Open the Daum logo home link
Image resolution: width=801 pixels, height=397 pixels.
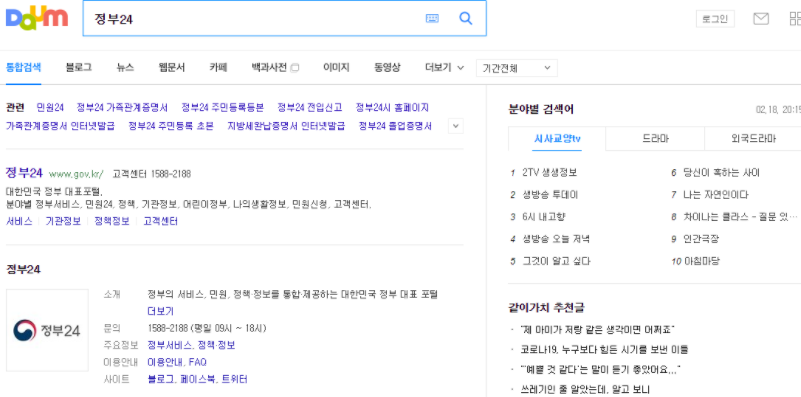tap(37, 19)
